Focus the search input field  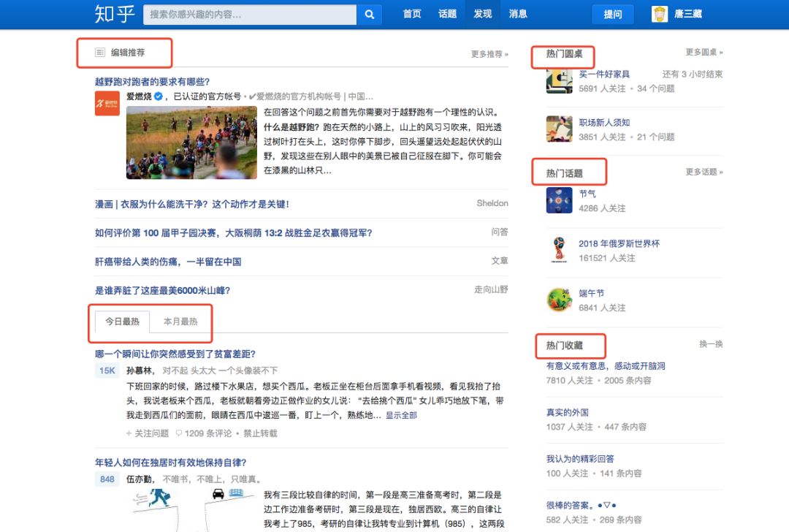point(250,15)
